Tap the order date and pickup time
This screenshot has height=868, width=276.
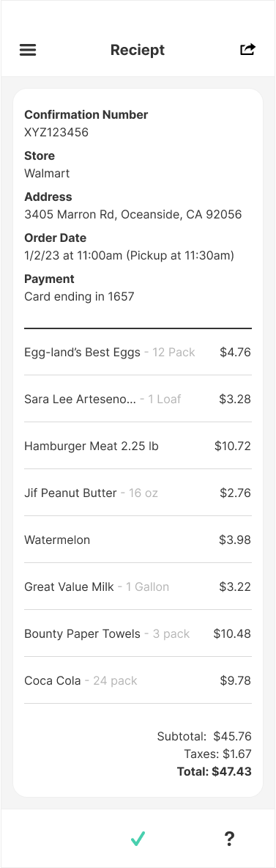130,256
